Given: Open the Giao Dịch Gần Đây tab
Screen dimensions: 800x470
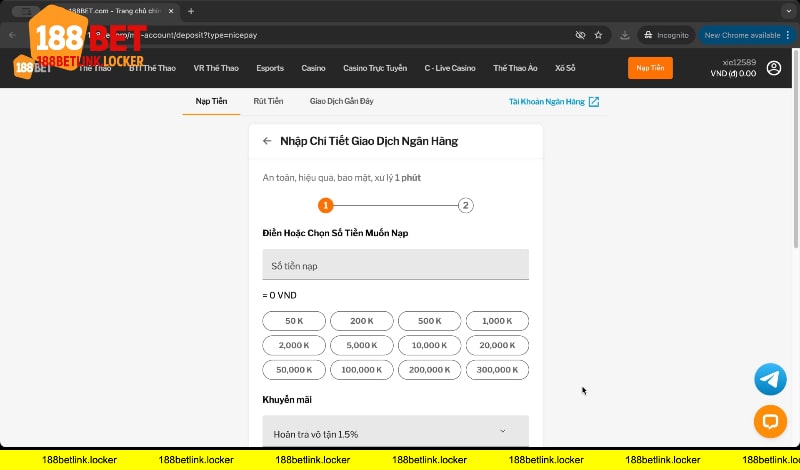Looking at the screenshot, I should (x=342, y=101).
